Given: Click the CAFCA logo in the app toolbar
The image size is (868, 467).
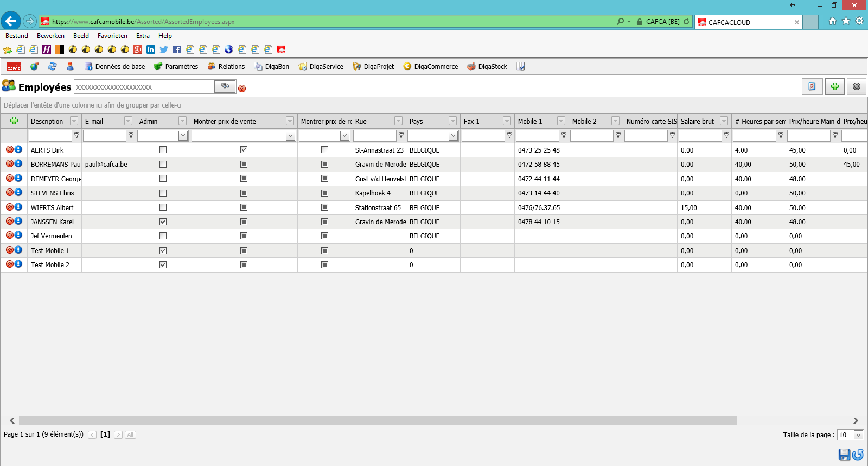Looking at the screenshot, I should 14,66.
